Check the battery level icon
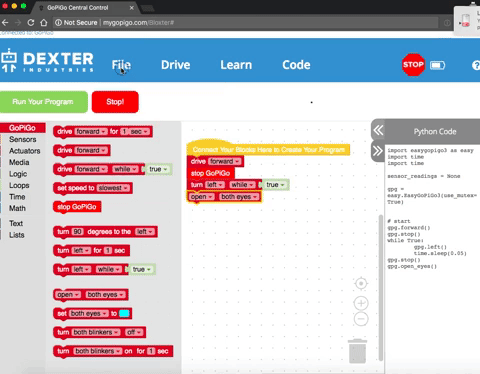 (x=437, y=65)
